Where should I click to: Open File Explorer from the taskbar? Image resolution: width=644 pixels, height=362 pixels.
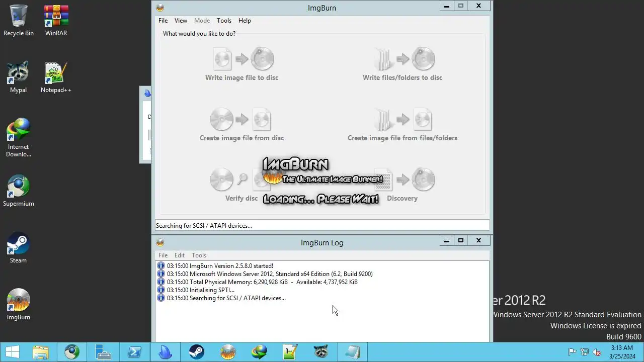click(41, 352)
